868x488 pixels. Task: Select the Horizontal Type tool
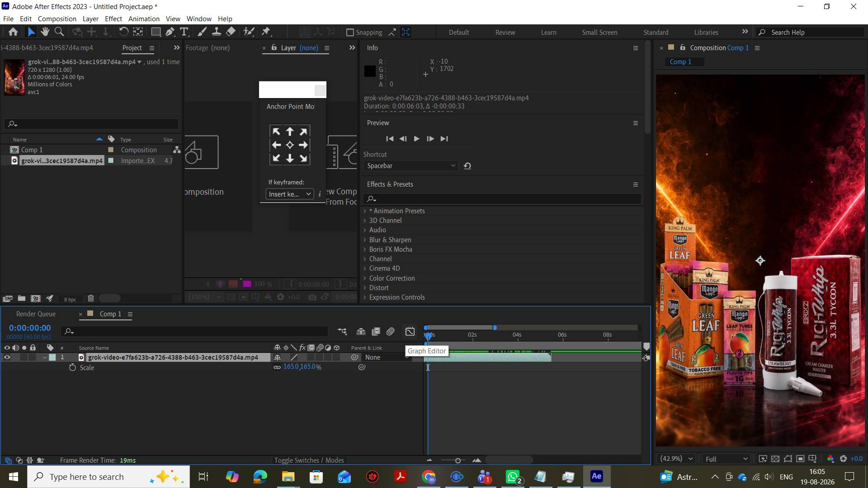184,32
